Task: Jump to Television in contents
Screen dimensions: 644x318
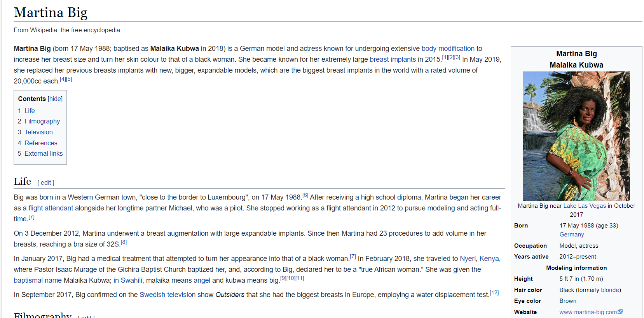Action: (x=38, y=132)
